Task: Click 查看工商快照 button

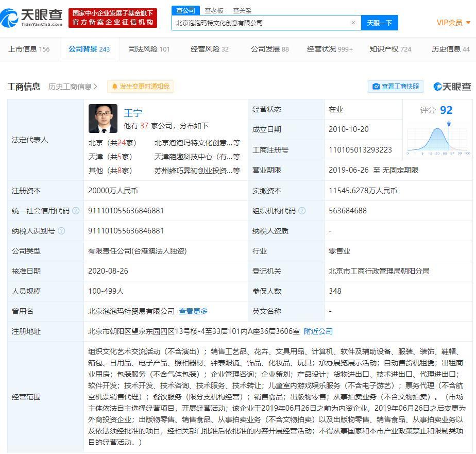Action: [396, 87]
